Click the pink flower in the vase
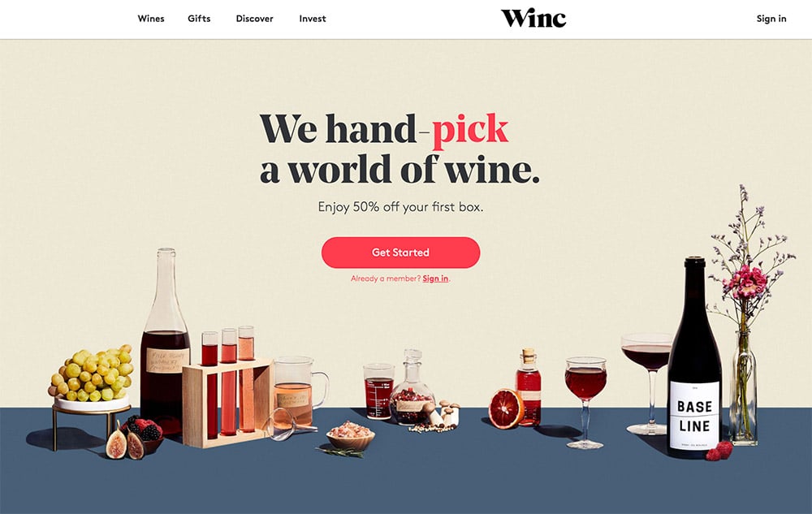This screenshot has height=514, width=812. pos(747,283)
